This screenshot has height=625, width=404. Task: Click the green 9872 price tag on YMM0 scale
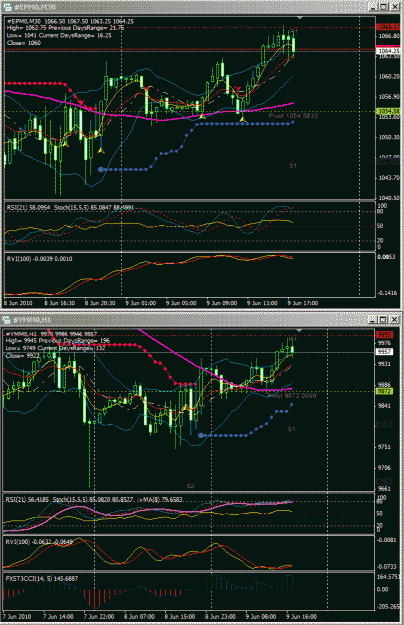[x=384, y=391]
